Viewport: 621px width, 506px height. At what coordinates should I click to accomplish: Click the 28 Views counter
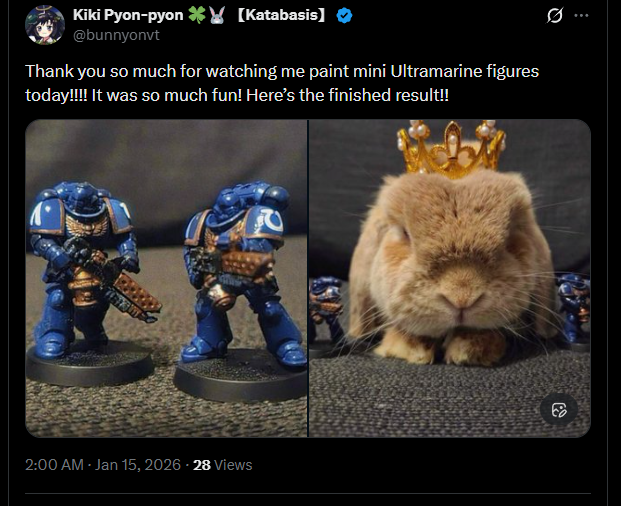223,465
